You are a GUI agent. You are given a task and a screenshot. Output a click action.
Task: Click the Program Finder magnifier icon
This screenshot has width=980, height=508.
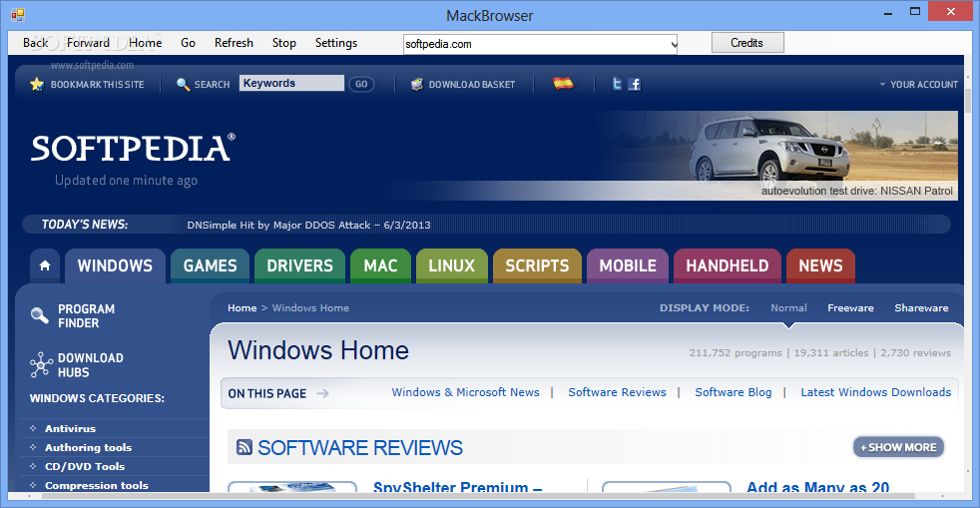click(x=39, y=315)
